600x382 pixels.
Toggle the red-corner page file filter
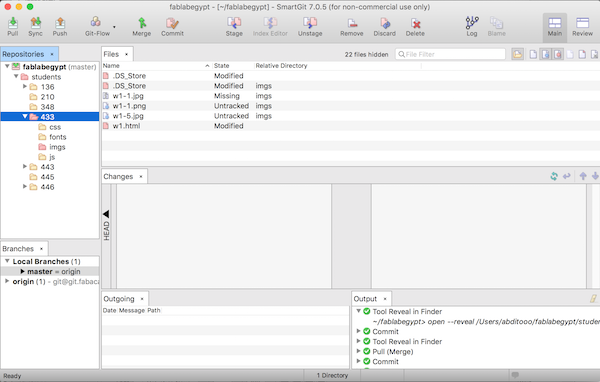(582, 54)
